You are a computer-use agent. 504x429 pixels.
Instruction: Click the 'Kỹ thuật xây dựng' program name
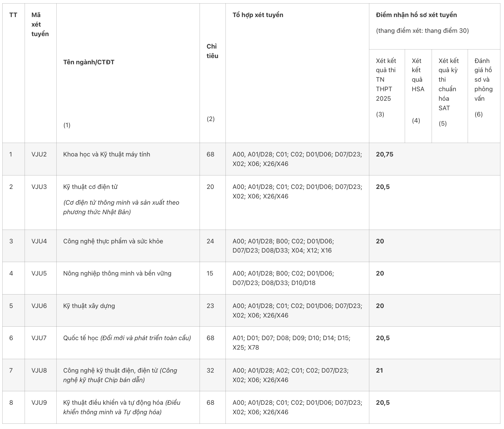89,306
